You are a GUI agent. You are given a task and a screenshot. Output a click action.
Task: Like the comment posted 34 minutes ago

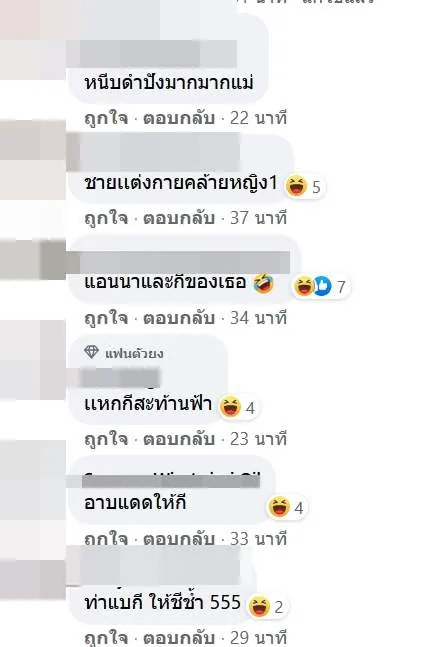tap(106, 318)
